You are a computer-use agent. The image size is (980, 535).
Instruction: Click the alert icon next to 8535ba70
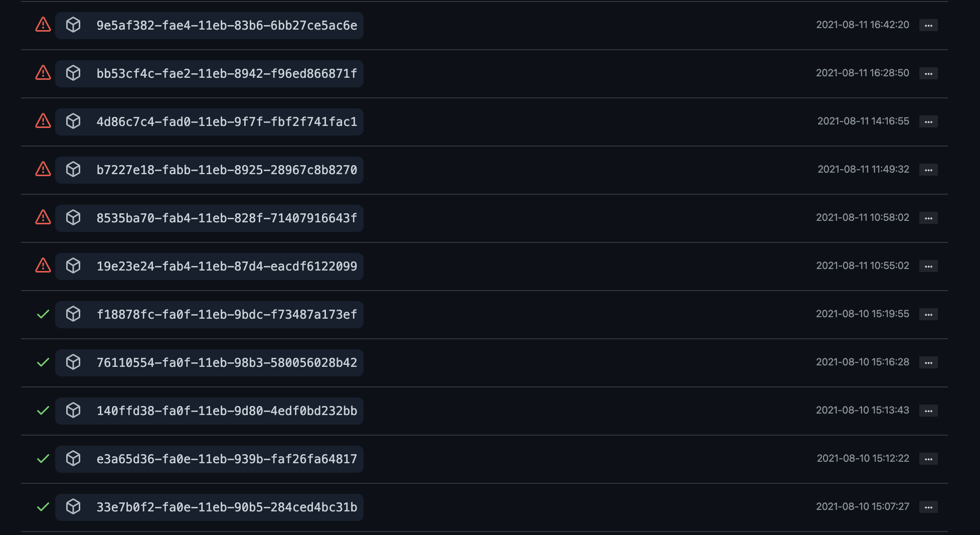[43, 217]
